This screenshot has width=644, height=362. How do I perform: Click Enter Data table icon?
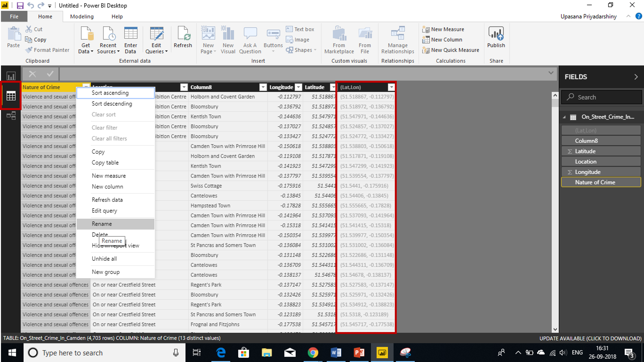click(x=131, y=33)
